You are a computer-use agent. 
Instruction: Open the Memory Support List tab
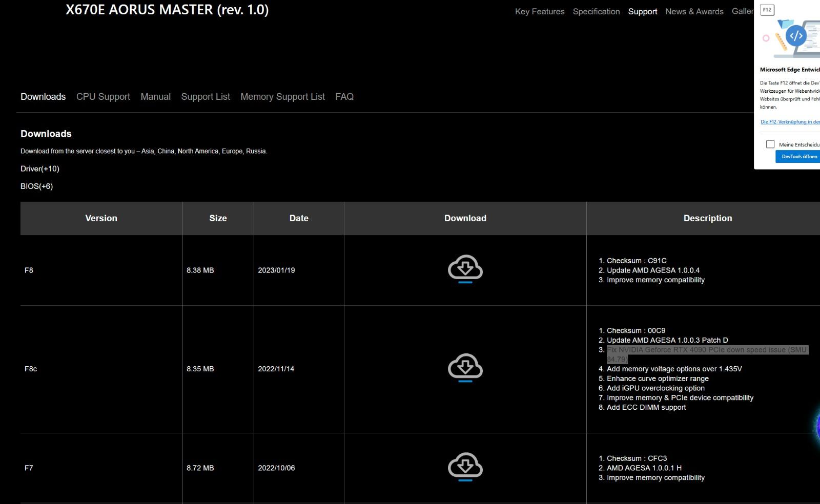tap(282, 96)
